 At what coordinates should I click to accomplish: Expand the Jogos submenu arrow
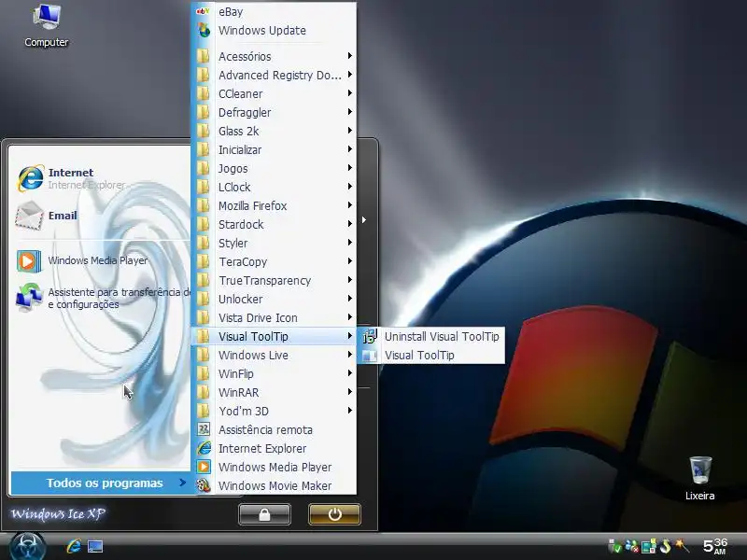(349, 168)
